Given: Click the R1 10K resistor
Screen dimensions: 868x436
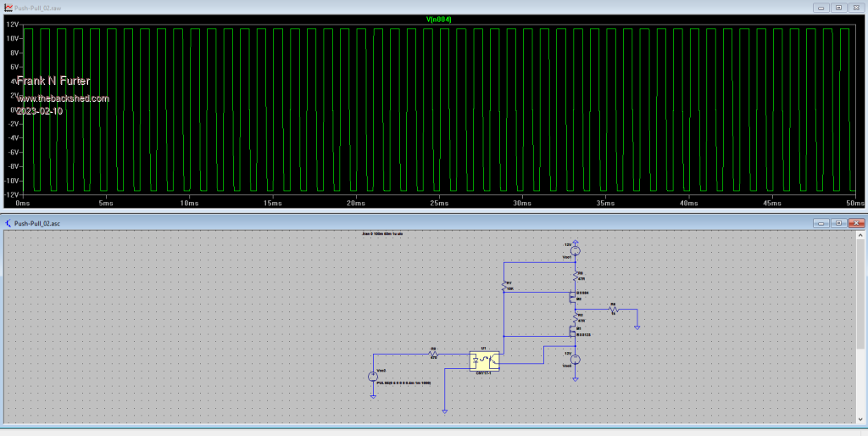Looking at the screenshot, I should click(x=505, y=285).
